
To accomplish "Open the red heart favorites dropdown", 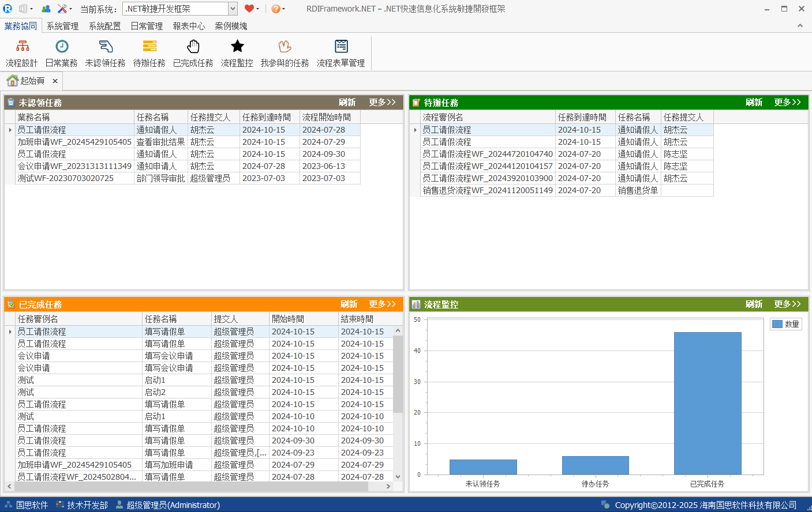I will coord(252,9).
